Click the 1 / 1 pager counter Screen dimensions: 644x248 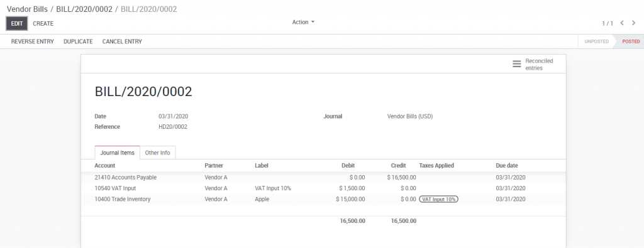point(608,23)
